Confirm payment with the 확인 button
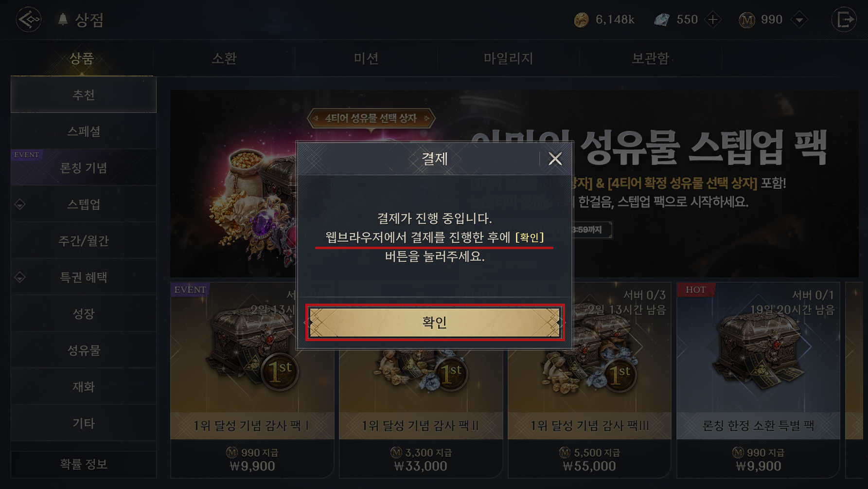The image size is (868, 489). coord(435,322)
